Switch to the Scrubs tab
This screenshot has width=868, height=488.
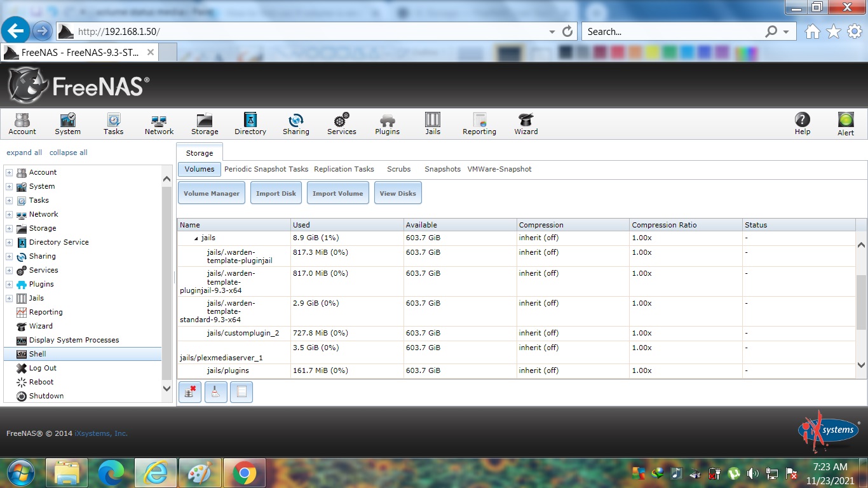pos(399,169)
